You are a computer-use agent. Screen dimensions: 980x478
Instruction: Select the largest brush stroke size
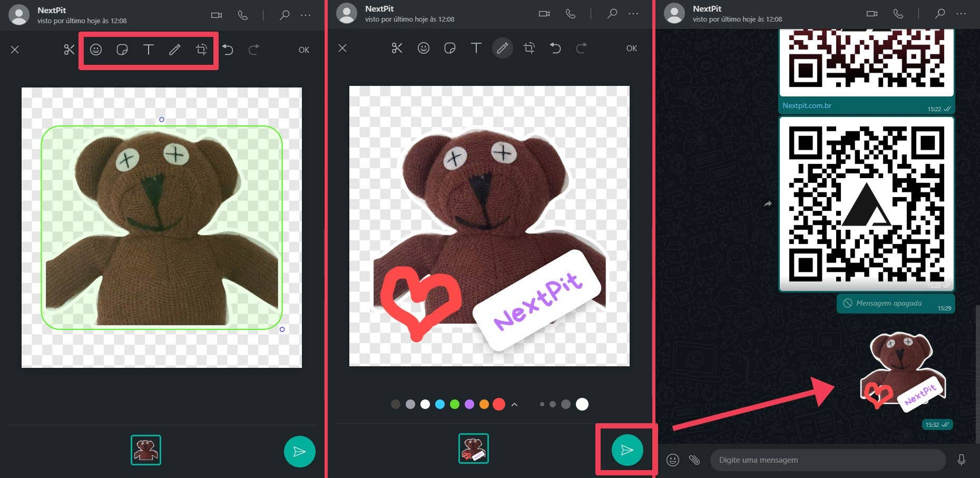point(582,404)
